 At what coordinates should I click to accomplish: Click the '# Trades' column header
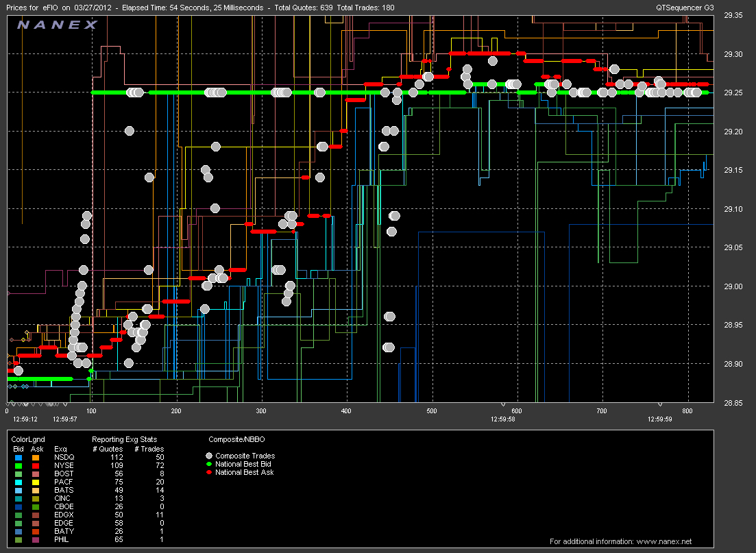click(x=149, y=449)
